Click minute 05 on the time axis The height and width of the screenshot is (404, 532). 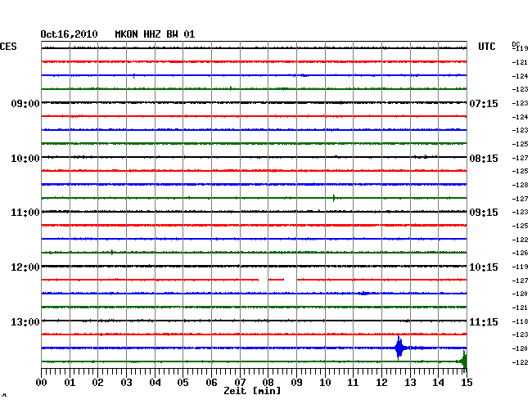183,383
